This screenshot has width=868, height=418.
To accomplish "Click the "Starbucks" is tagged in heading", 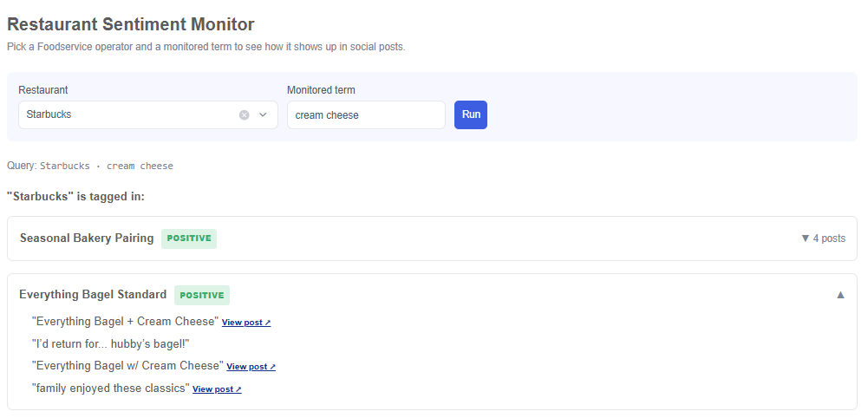I will [x=75, y=197].
